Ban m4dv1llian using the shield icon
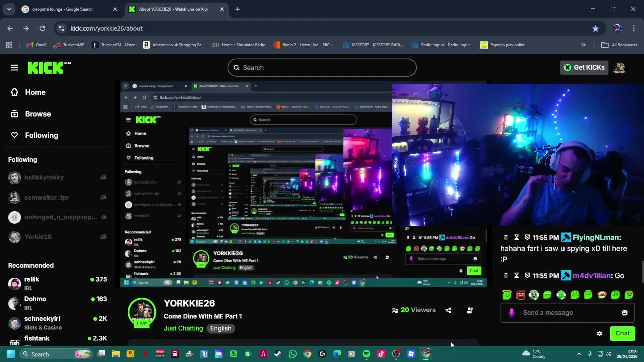The image size is (644, 362). click(x=527, y=276)
